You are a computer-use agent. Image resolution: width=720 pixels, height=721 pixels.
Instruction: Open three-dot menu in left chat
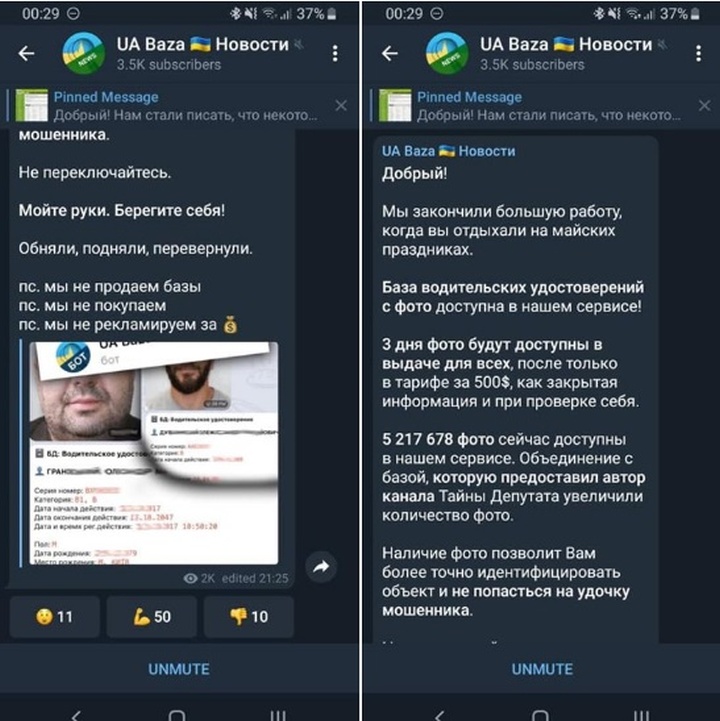(x=335, y=53)
